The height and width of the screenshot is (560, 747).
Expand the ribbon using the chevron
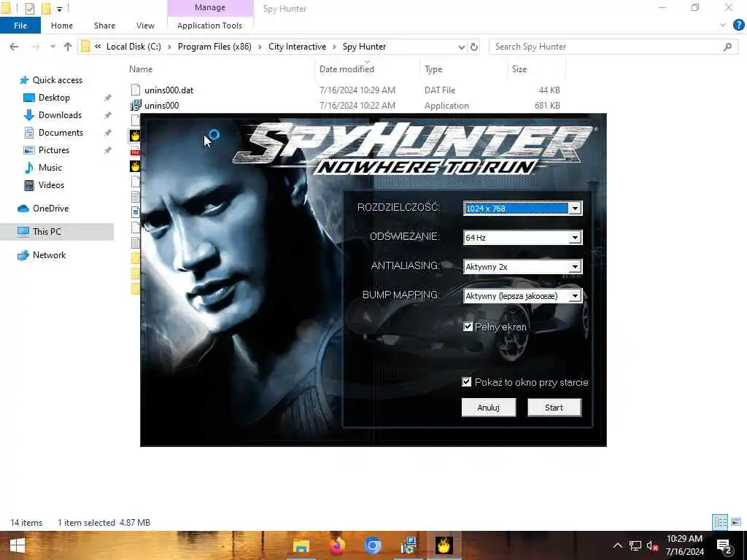723,26
